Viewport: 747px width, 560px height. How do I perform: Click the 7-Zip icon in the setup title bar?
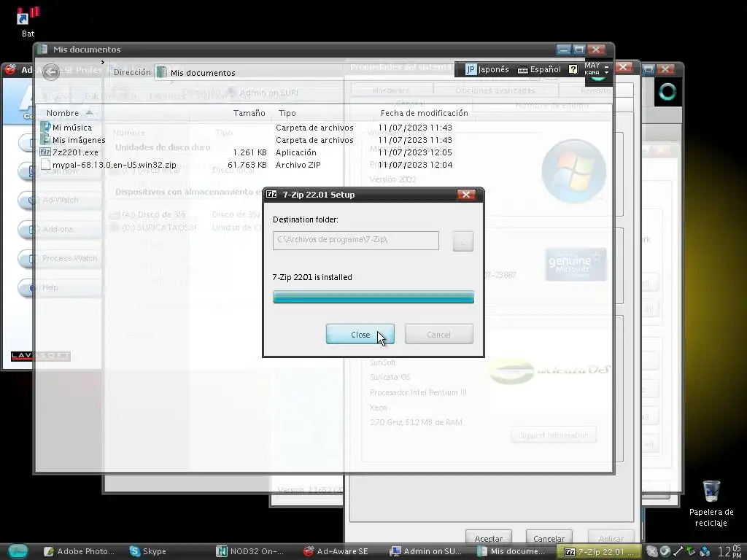271,194
